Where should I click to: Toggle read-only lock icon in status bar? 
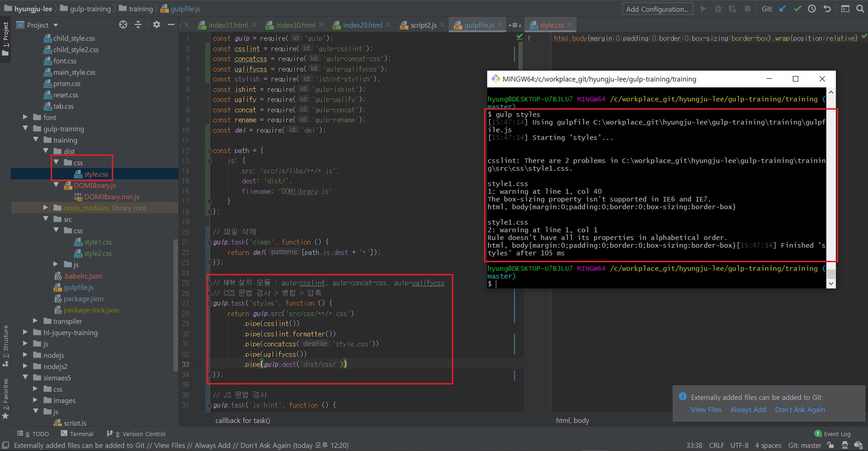(831, 445)
